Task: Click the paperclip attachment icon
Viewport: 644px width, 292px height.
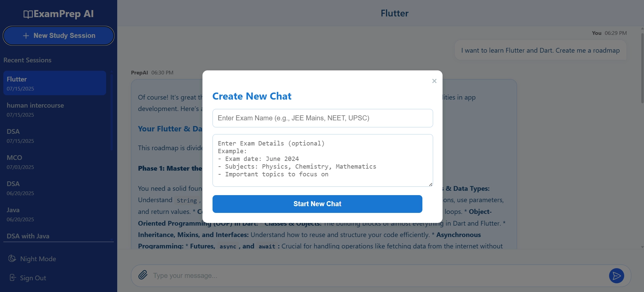Action: tap(143, 275)
